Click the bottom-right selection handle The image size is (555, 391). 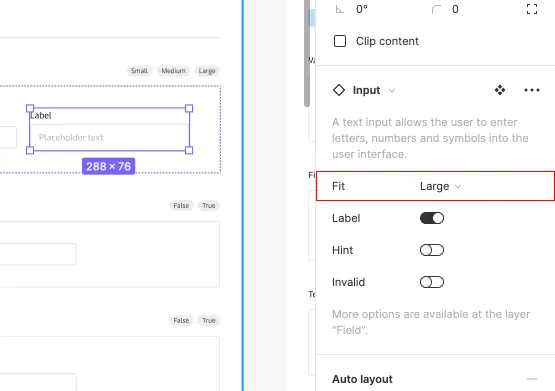pos(189,150)
